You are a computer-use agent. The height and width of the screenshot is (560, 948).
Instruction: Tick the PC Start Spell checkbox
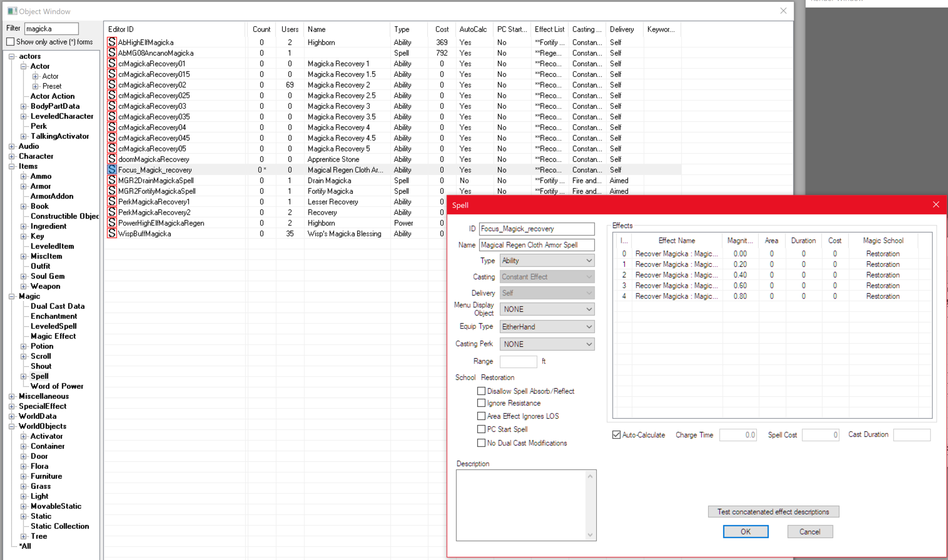(481, 429)
